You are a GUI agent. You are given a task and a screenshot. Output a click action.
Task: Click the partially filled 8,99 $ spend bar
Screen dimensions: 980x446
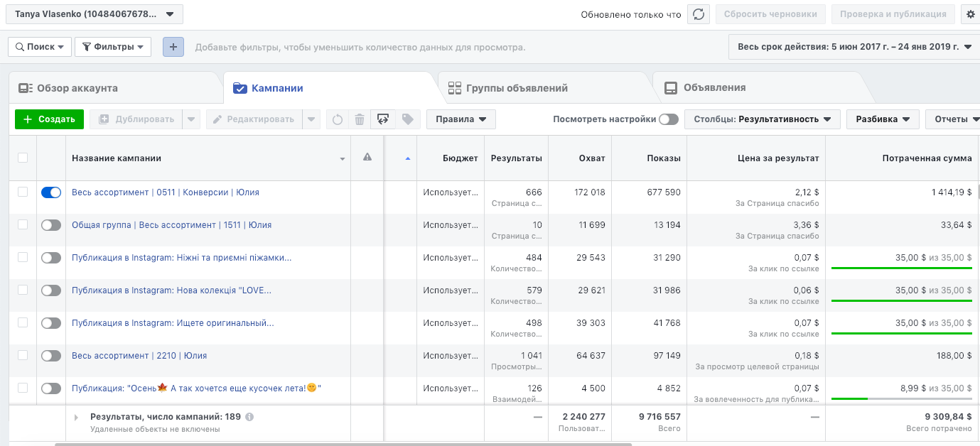point(901,399)
